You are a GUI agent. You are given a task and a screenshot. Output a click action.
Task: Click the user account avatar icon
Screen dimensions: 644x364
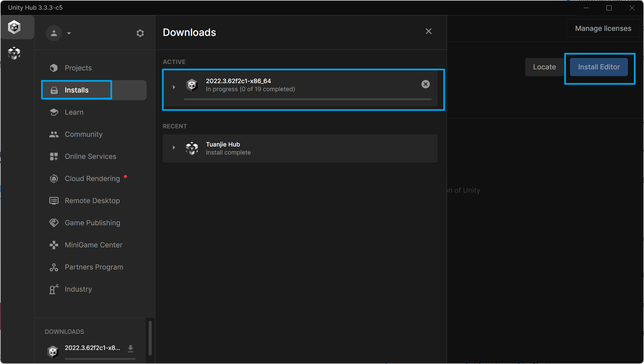click(x=54, y=33)
